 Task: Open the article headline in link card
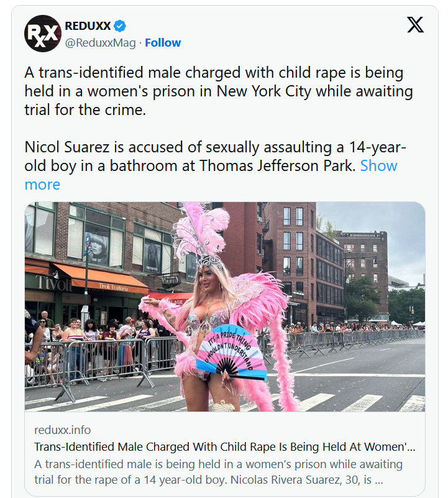[225, 446]
